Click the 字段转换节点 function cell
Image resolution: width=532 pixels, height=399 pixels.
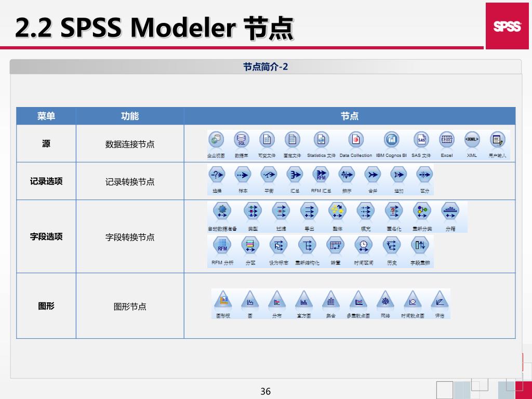[x=130, y=237]
